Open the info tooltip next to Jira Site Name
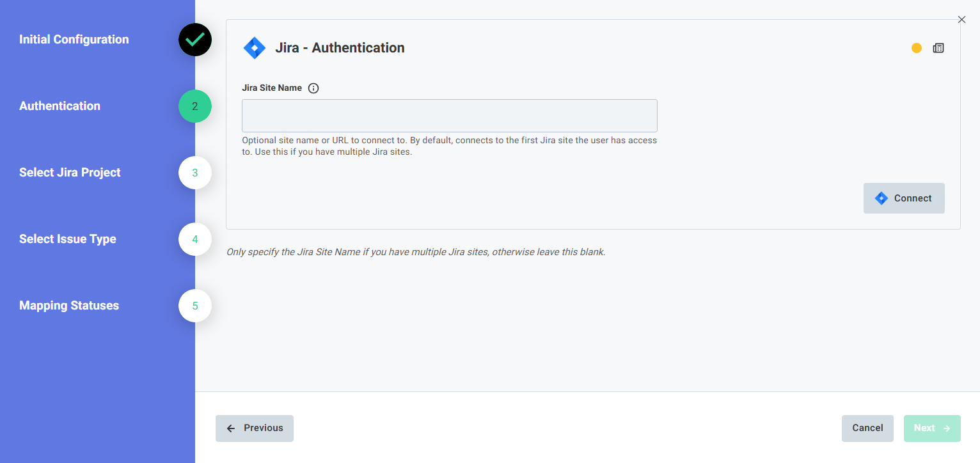The image size is (980, 463). coord(313,88)
